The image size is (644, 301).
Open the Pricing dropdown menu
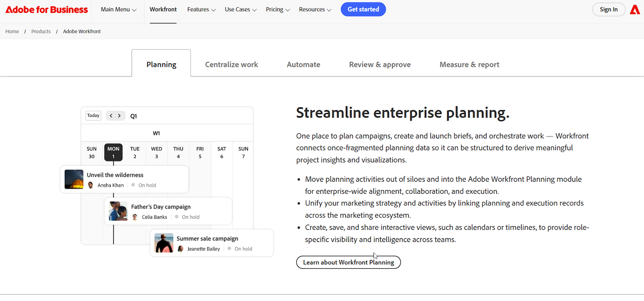click(x=278, y=10)
